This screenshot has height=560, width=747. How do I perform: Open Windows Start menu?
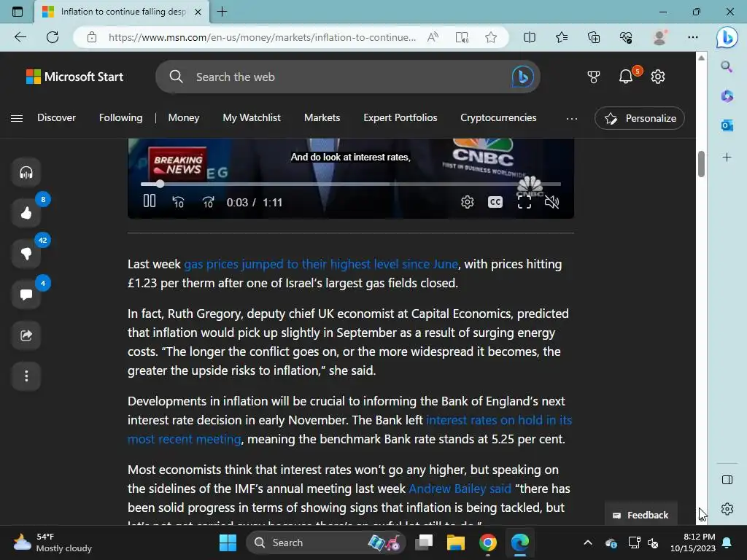[x=228, y=542]
